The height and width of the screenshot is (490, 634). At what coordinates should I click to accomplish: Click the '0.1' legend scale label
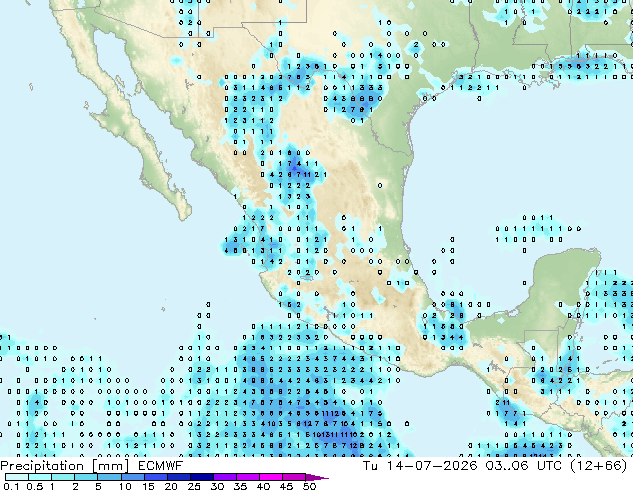tap(11, 486)
